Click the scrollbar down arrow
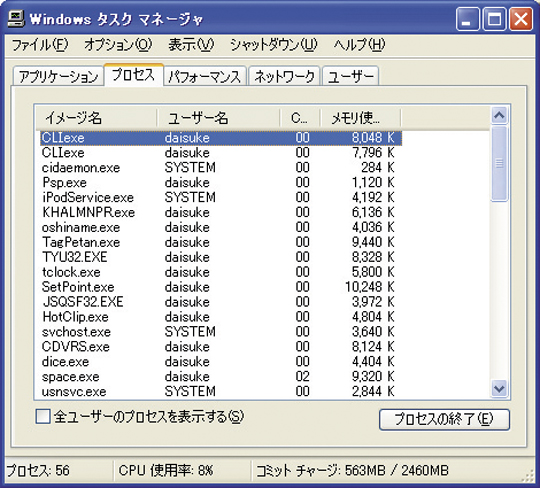This screenshot has width=540, height=488. 499,389
